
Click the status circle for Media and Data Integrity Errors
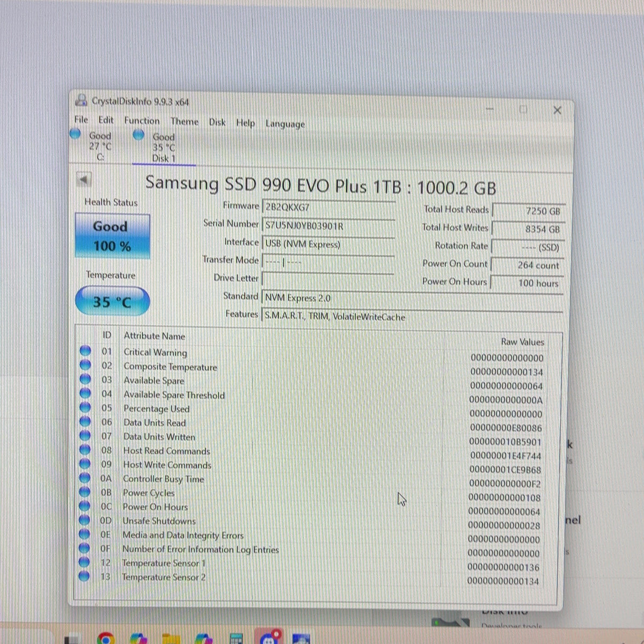click(84, 534)
